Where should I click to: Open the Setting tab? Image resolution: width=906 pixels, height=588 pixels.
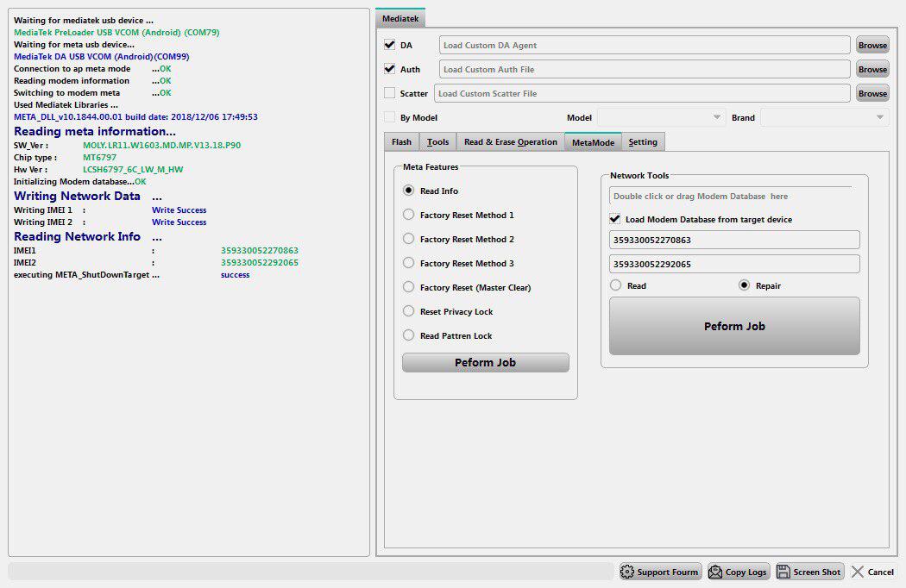click(x=643, y=142)
